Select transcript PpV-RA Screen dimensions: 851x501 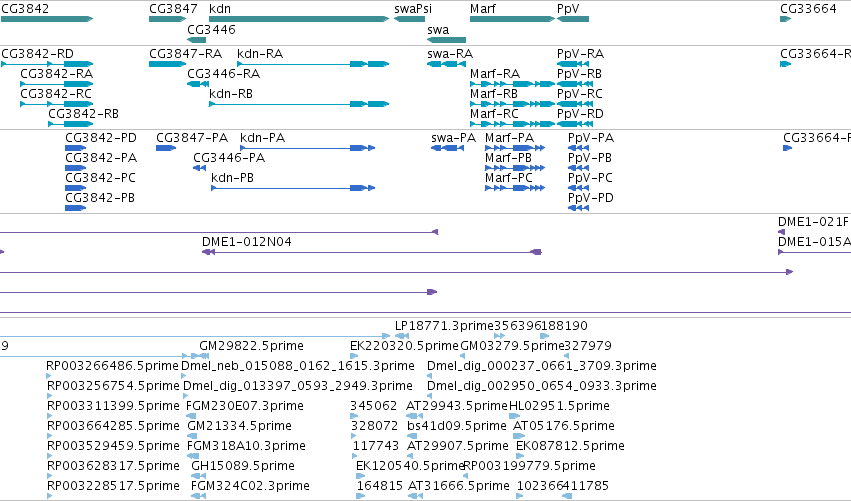pyautogui.click(x=580, y=54)
